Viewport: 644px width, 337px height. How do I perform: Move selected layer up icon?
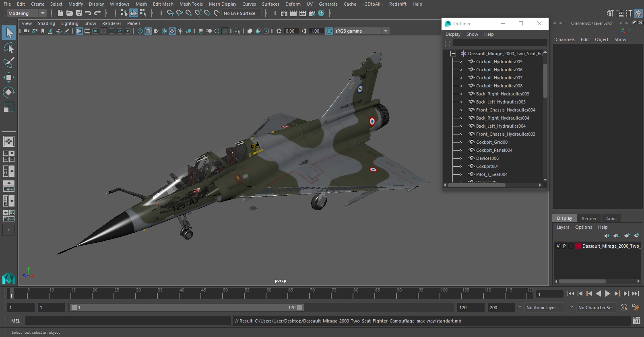pos(607,236)
